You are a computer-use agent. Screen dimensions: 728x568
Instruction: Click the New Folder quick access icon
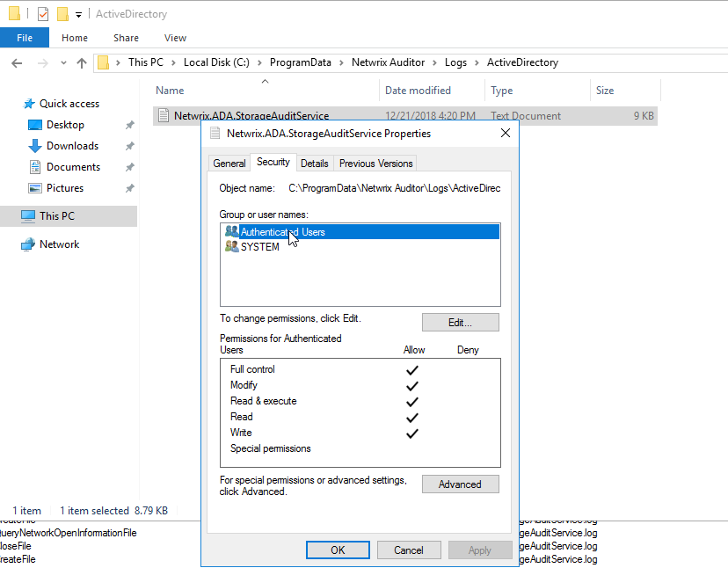click(62, 14)
